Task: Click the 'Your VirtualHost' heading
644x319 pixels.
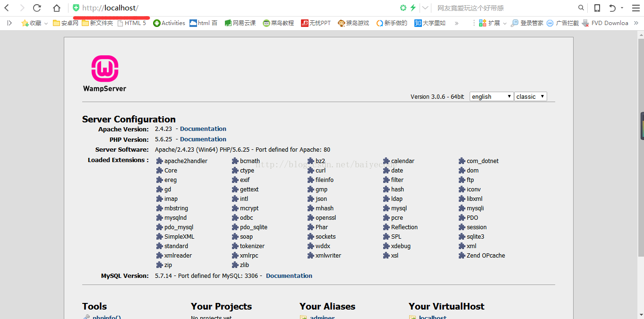Action: [x=447, y=306]
